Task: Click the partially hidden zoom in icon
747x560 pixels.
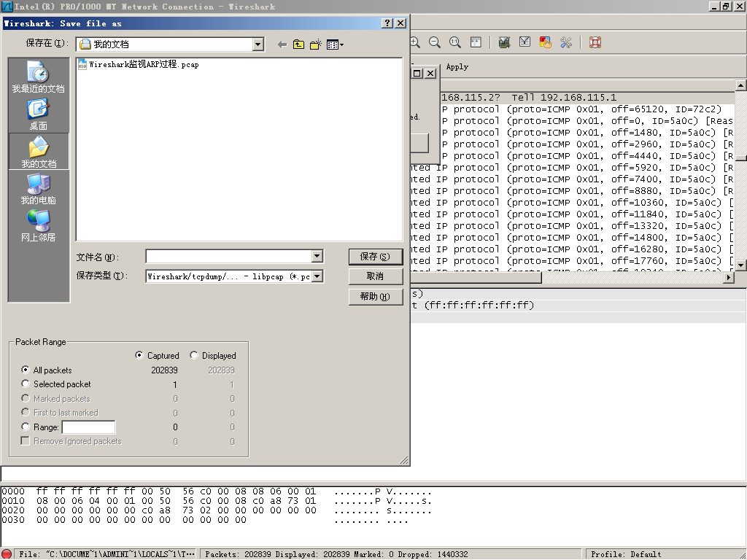Action: point(415,42)
